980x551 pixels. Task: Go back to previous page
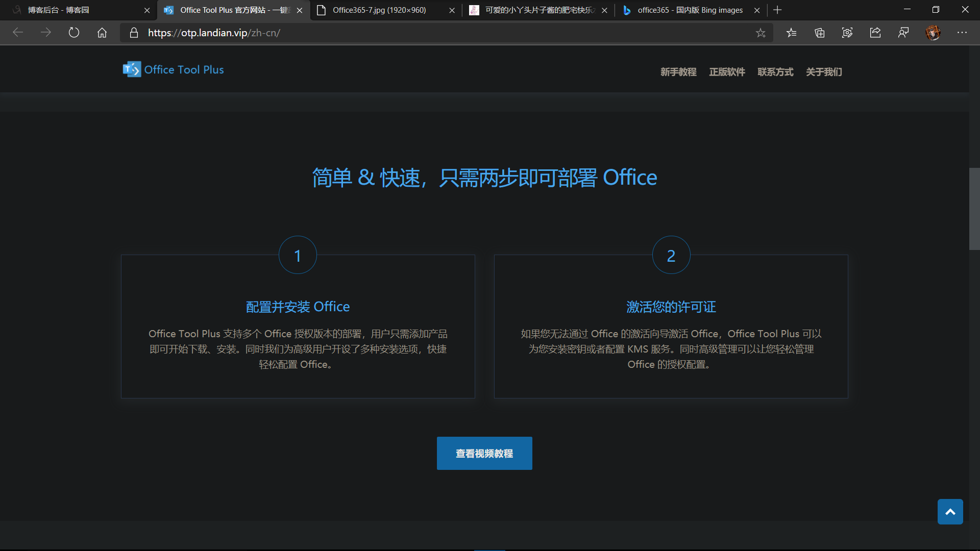tap(18, 33)
